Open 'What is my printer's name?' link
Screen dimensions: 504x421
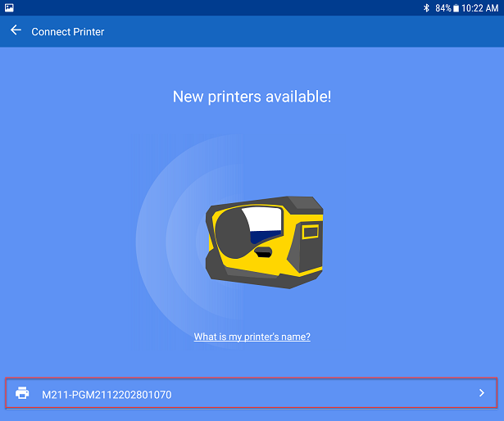pos(252,337)
